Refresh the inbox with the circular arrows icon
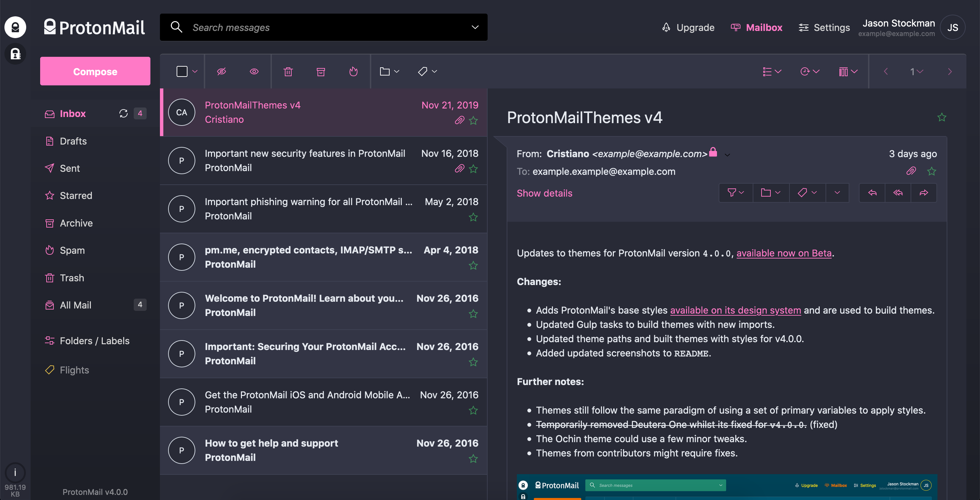980x500 pixels. tap(123, 113)
